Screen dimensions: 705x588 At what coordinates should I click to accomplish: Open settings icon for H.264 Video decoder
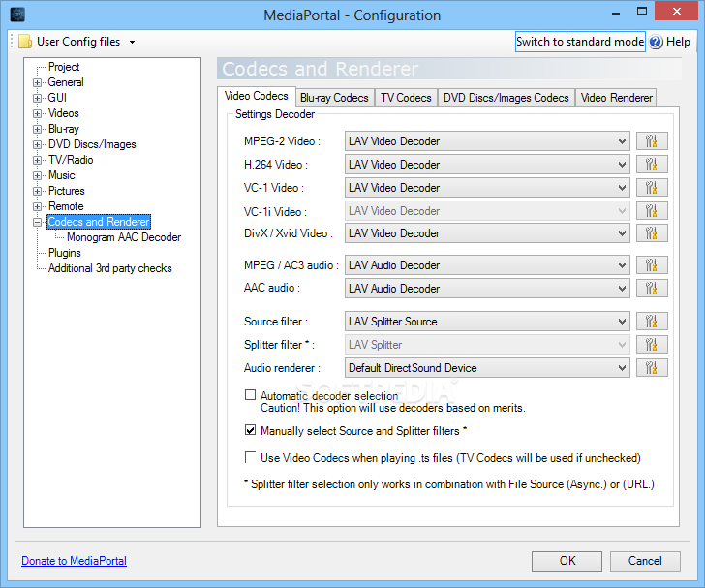point(652,165)
